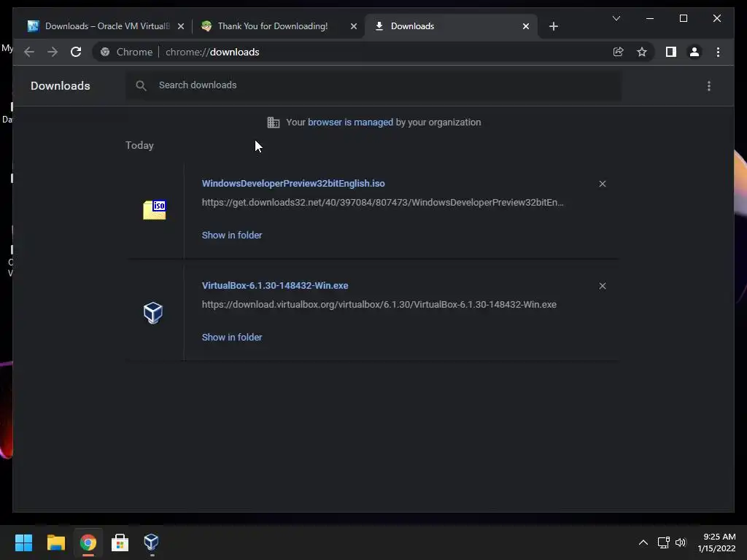Open VirtualBox from the taskbar
The height and width of the screenshot is (560, 747).
coord(151,542)
